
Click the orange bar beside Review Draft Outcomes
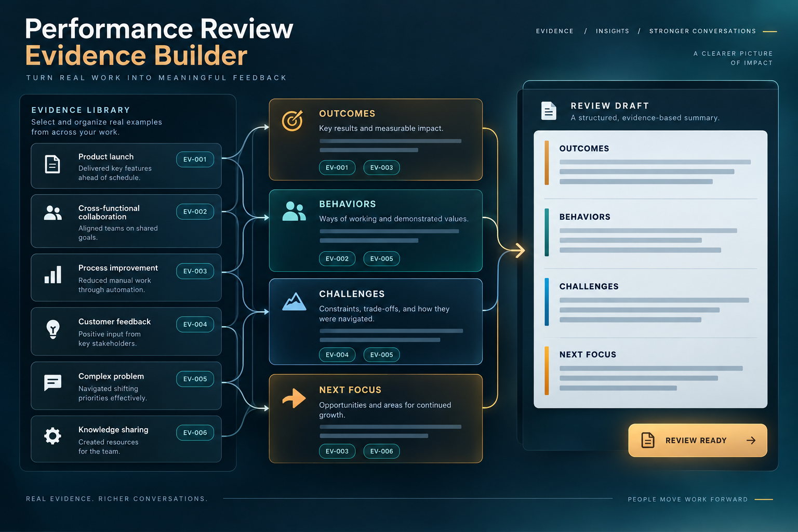click(x=547, y=163)
